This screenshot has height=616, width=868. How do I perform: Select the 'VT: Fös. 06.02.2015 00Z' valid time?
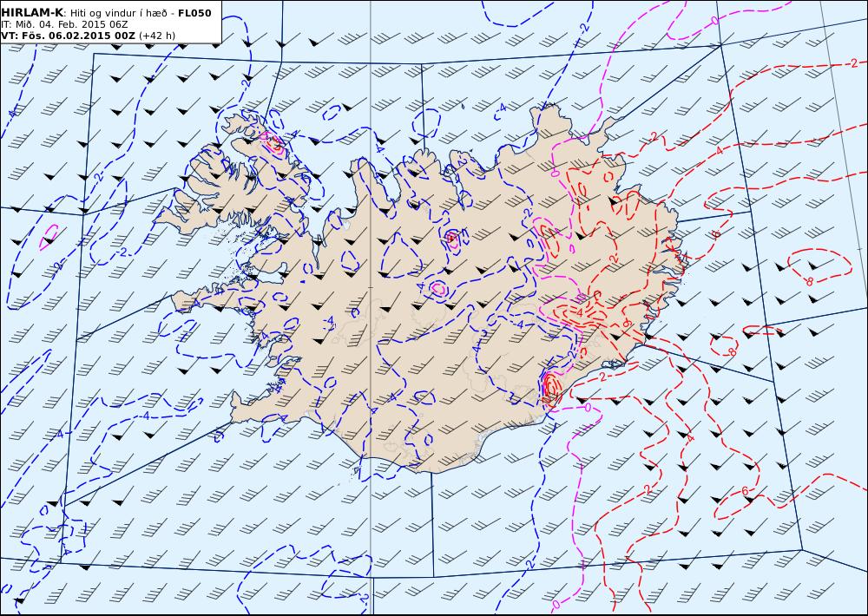(x=68, y=36)
